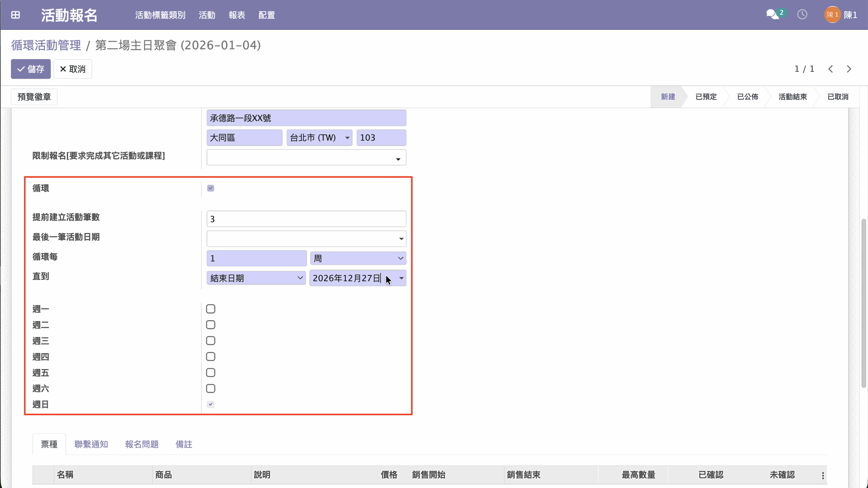The image size is (868, 488).
Task: Open the apps grid menu icon
Action: pyautogui.click(x=15, y=15)
